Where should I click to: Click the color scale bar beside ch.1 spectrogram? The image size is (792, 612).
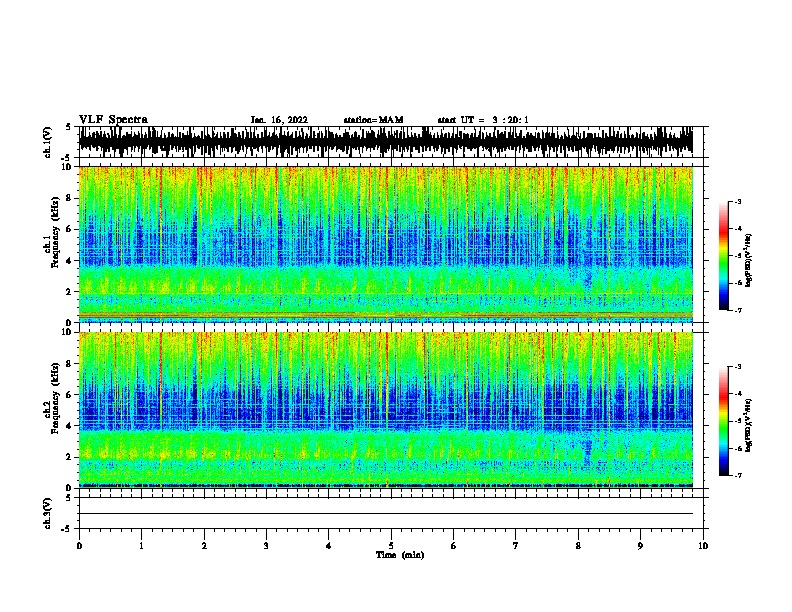tap(724, 256)
